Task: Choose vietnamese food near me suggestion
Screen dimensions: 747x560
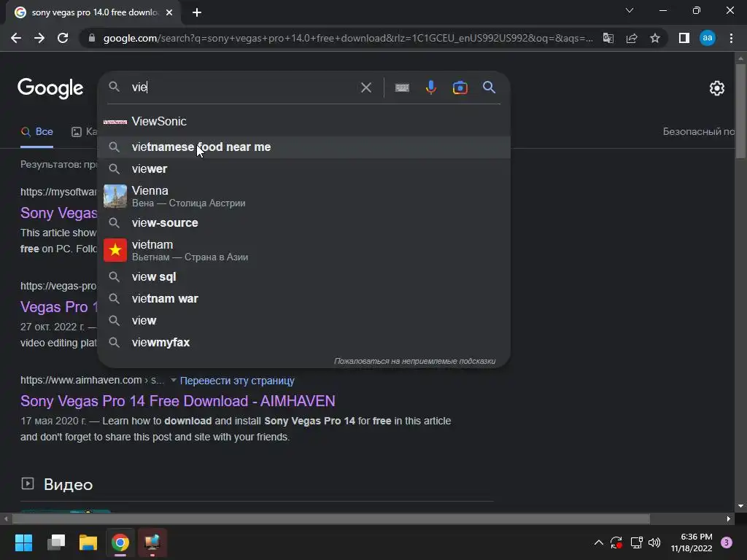Action: [x=304, y=147]
